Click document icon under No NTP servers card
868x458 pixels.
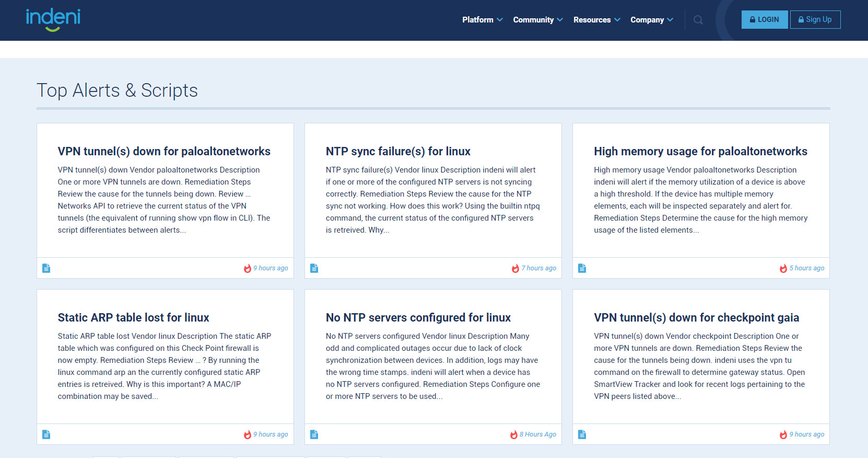pyautogui.click(x=314, y=434)
